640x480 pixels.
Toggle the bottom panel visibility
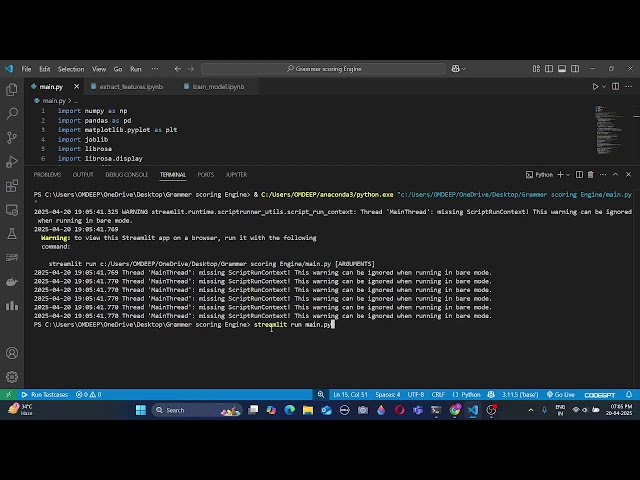pos(562,69)
